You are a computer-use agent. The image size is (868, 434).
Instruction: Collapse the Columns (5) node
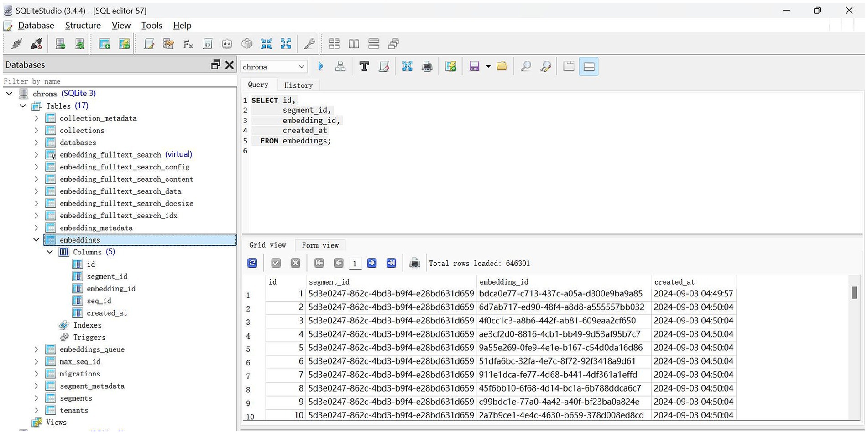tap(50, 252)
